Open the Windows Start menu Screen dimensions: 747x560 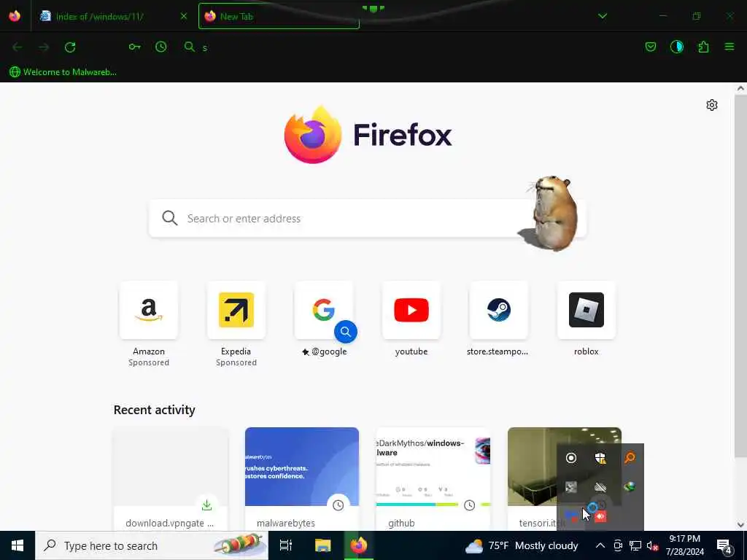pos(18,545)
